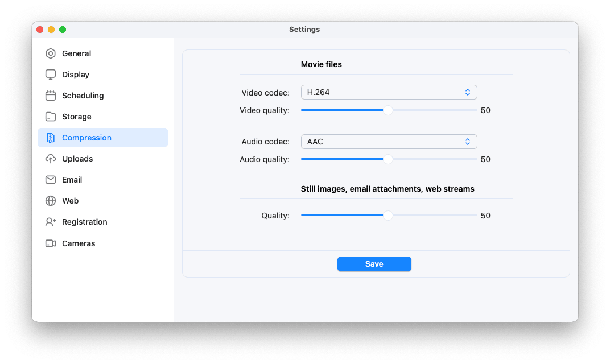Open the Audio codec dropdown
The height and width of the screenshot is (364, 610).
coord(389,141)
